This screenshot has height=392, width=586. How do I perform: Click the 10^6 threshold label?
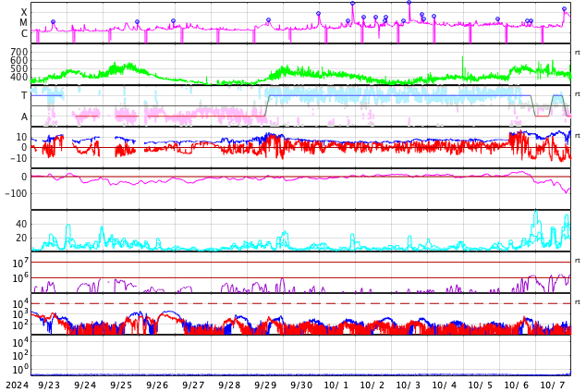point(20,278)
